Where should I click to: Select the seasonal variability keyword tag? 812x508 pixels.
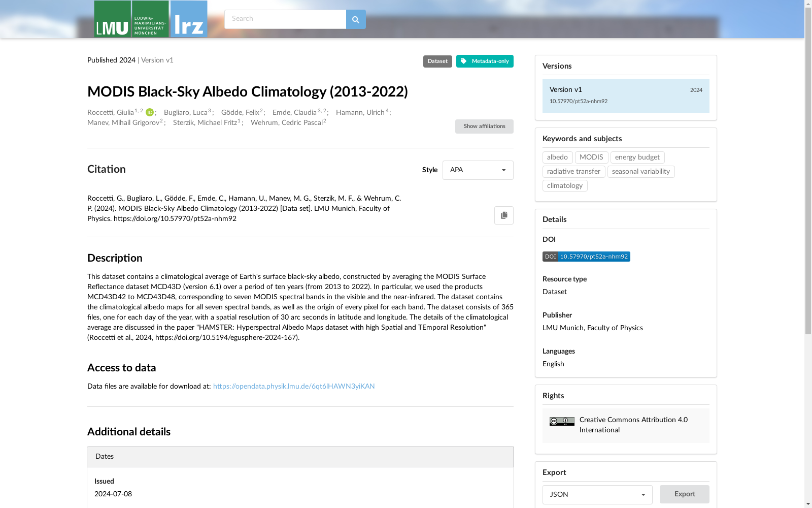641,172
